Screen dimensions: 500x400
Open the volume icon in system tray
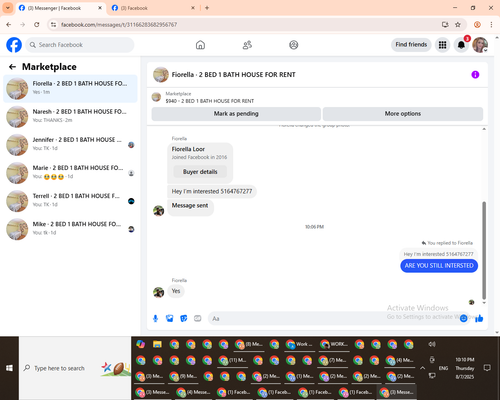(432, 344)
